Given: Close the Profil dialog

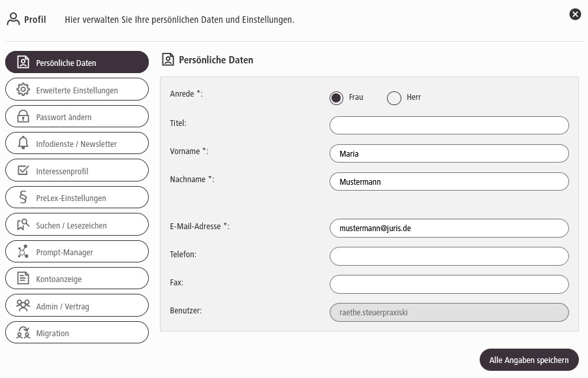Looking at the screenshot, I should pos(575,14).
